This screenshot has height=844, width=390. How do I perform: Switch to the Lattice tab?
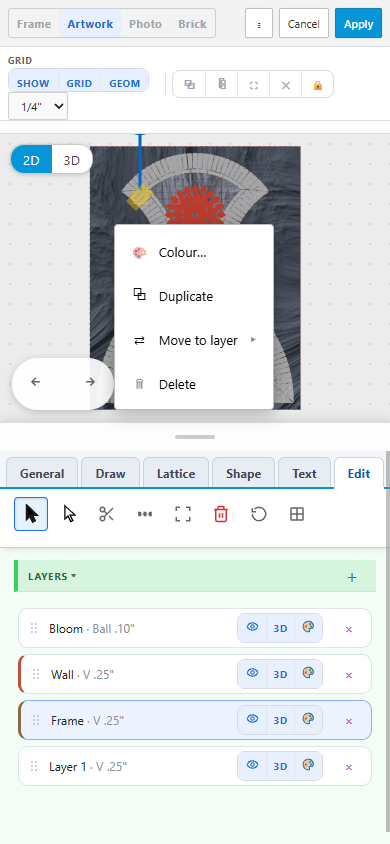point(176,473)
